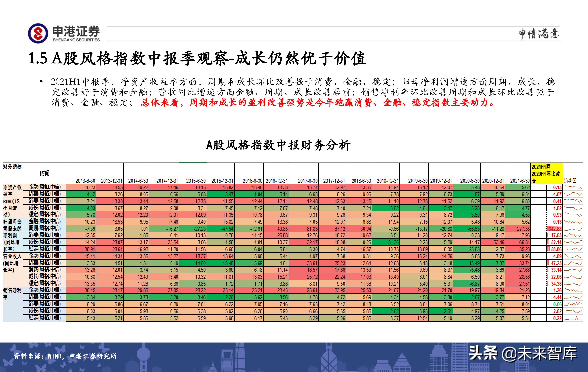Click the red data bar value 342.88

pyautogui.click(x=554, y=229)
